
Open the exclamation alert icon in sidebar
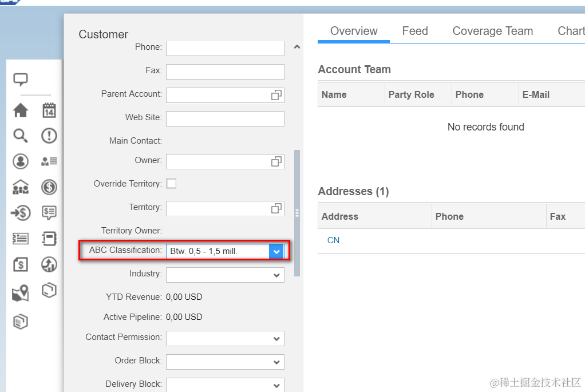(49, 136)
